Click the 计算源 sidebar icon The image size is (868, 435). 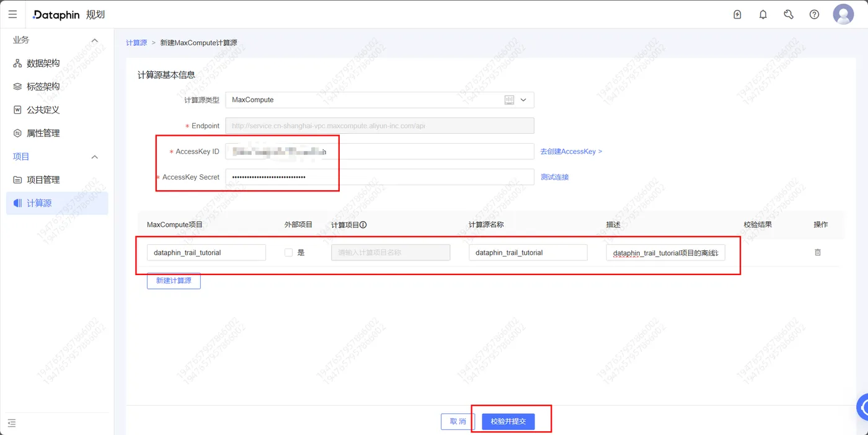pos(17,203)
